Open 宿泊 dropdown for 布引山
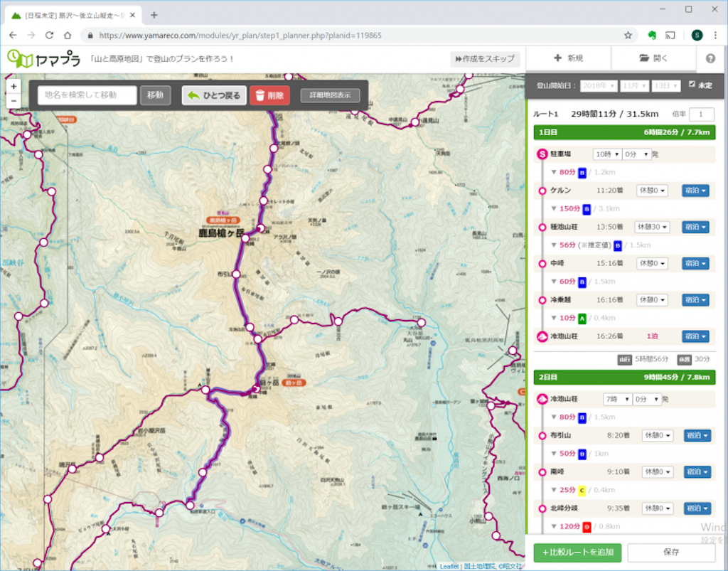Screen dimensions: 728x571 point(697,435)
